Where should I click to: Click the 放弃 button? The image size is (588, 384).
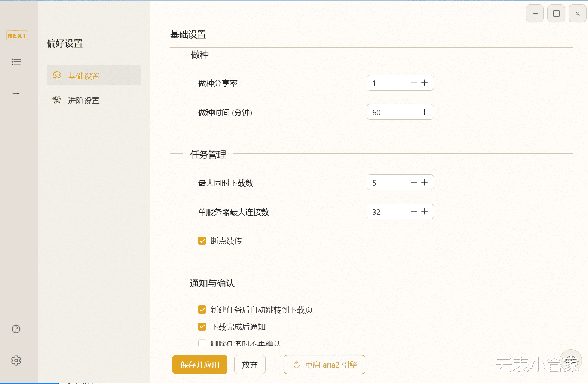pos(249,365)
